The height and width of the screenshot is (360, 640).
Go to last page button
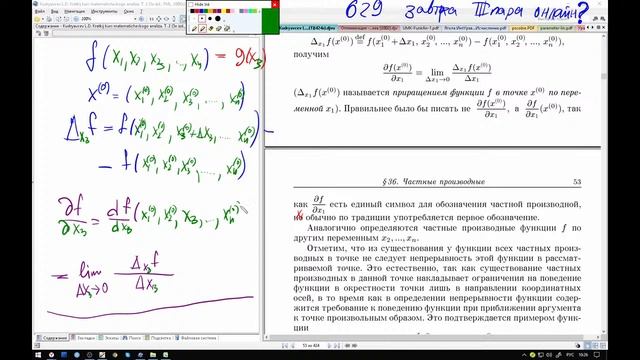(x=337, y=346)
